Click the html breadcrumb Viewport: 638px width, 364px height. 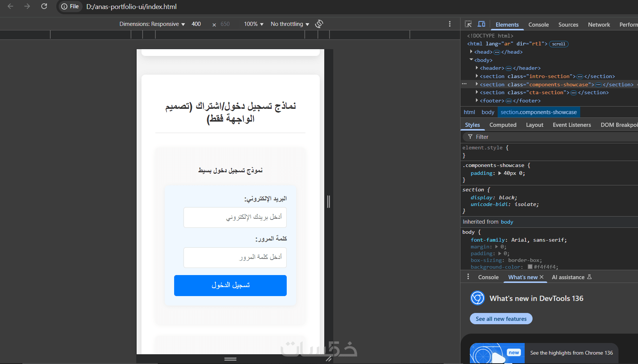(469, 112)
